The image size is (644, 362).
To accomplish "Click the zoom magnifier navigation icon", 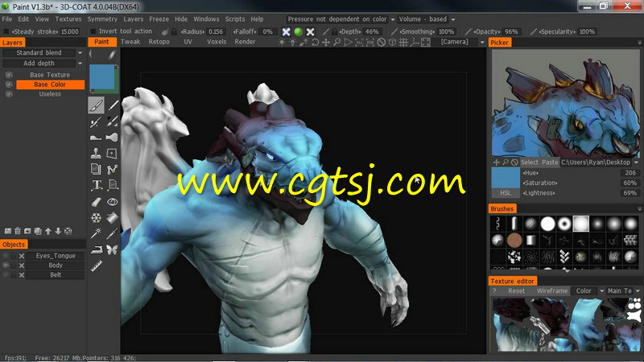I will [x=337, y=42].
